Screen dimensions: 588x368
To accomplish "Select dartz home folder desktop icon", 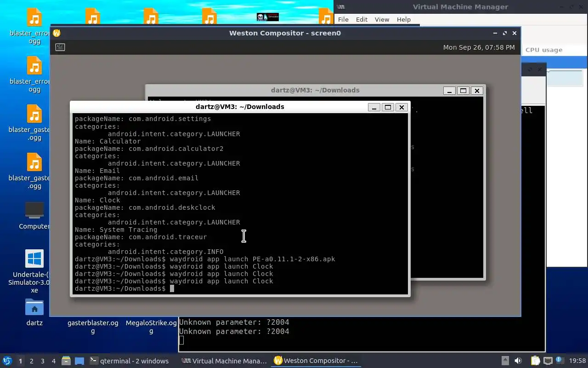I will pyautogui.click(x=34, y=312).
